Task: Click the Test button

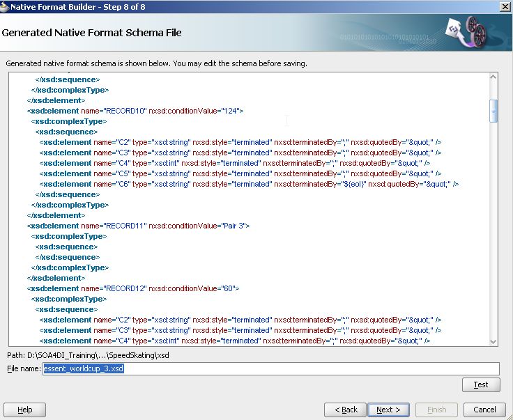Action: (481, 384)
